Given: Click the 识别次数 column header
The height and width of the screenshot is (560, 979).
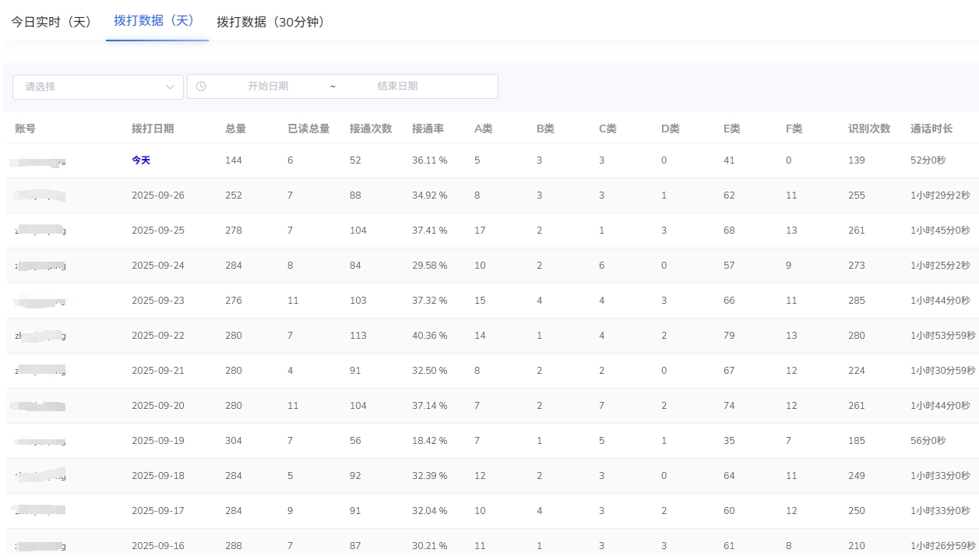Looking at the screenshot, I should [869, 129].
